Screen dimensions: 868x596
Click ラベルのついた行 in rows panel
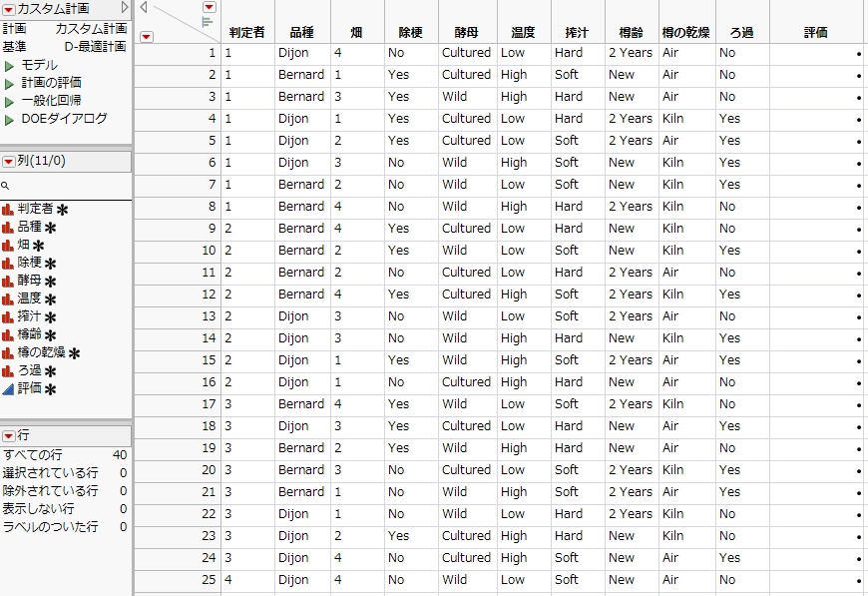[x=50, y=526]
